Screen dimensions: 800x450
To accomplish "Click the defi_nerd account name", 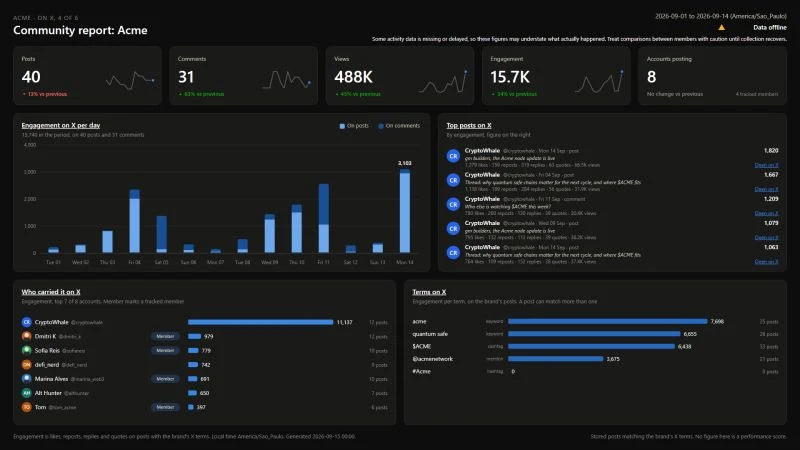I will click(x=46, y=365).
